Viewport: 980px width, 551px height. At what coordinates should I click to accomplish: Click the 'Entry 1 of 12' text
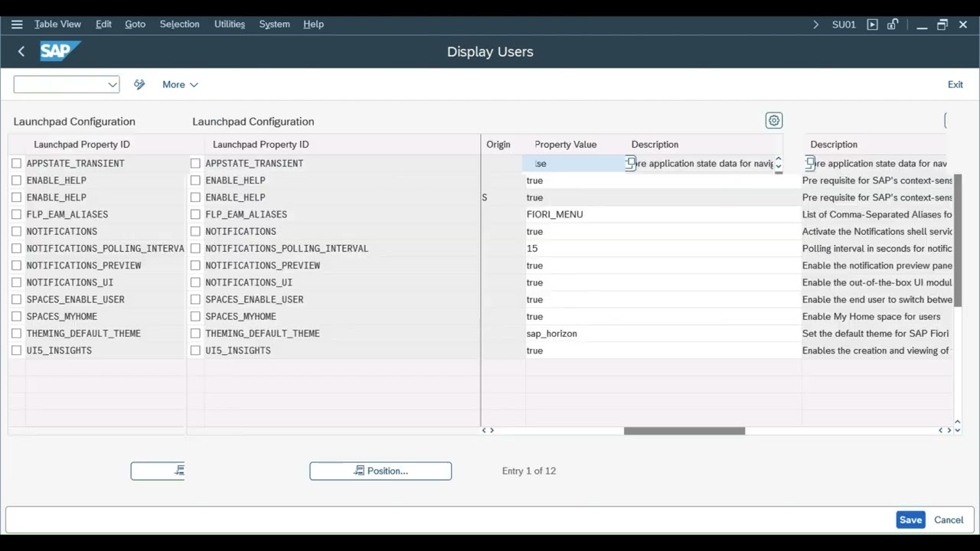click(529, 471)
